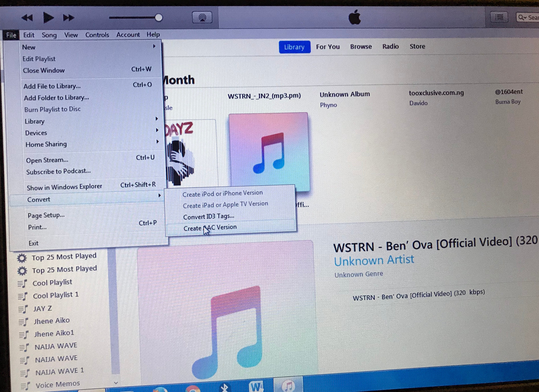The image size is (539, 392).
Task: Click the Bluetooth taskbar icon
Action: (224, 387)
